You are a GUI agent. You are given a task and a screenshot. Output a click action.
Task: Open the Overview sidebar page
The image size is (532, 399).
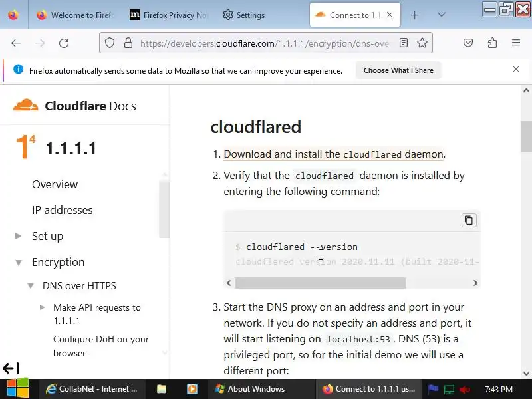pos(55,184)
